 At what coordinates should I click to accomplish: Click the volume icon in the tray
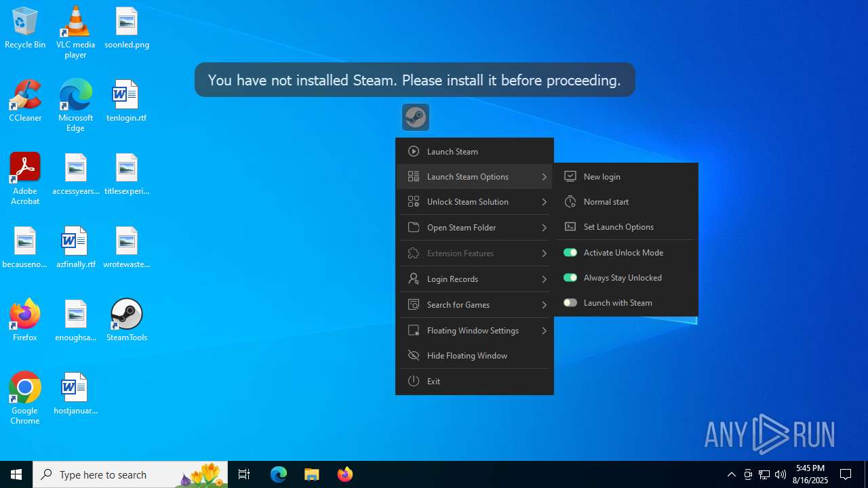pos(781,474)
